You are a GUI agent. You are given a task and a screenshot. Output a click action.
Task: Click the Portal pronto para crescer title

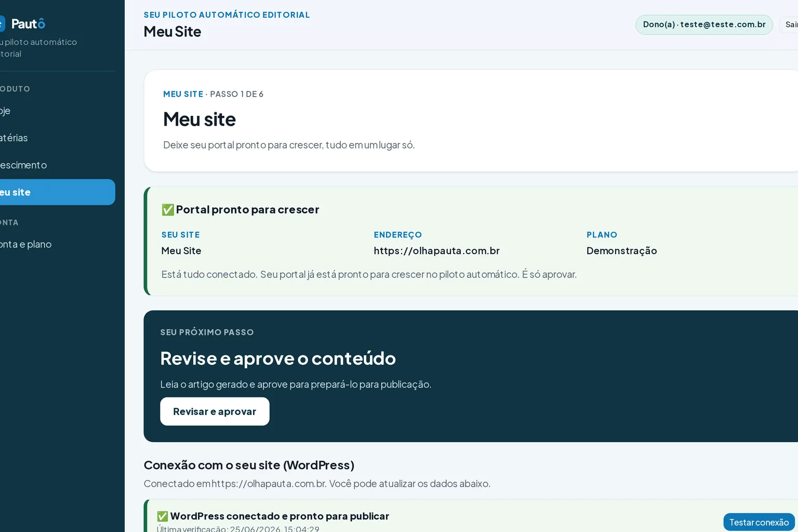247,209
